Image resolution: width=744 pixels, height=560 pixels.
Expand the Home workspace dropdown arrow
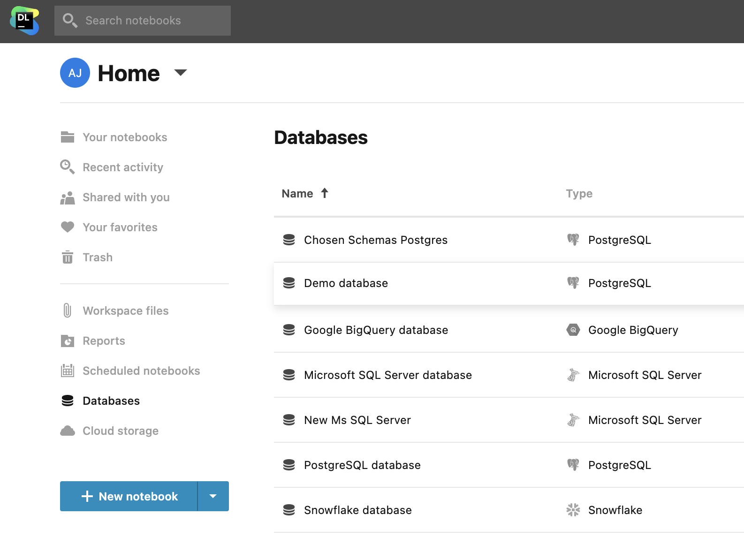(181, 73)
